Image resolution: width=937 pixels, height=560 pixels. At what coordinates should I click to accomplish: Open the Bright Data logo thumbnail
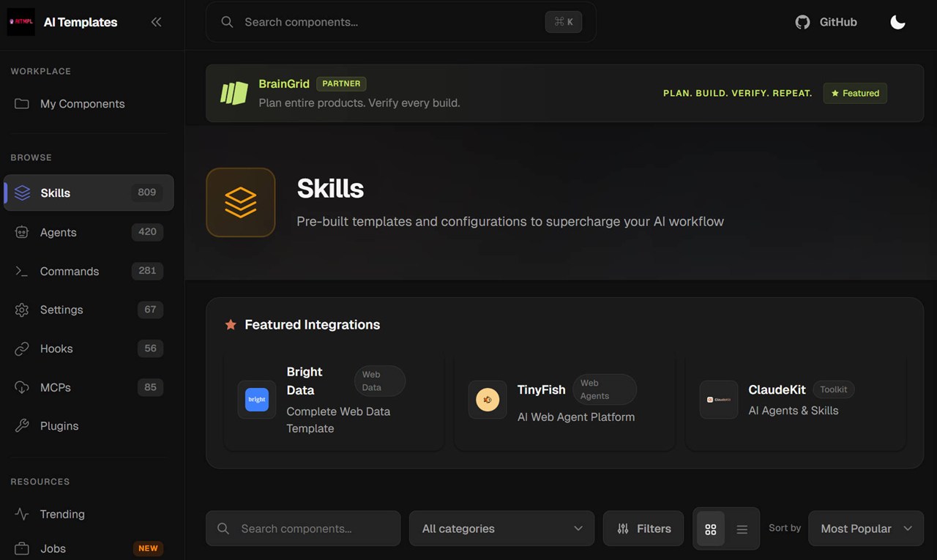coord(257,400)
